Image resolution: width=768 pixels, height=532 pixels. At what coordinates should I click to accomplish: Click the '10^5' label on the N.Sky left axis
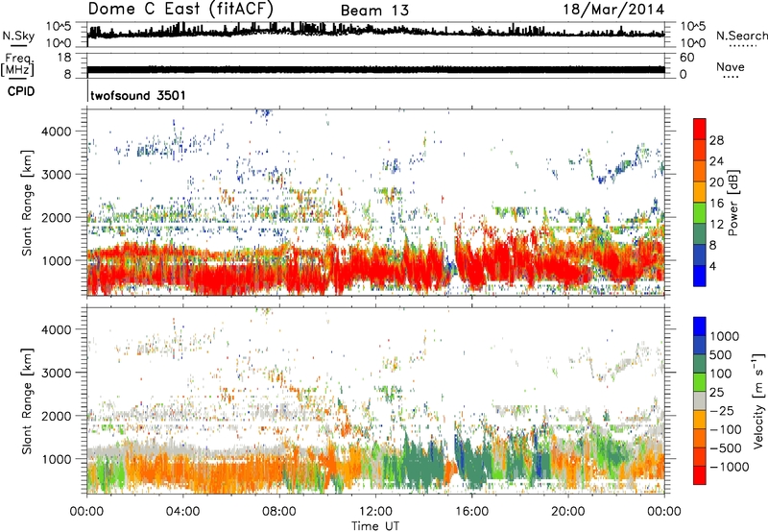(x=59, y=26)
